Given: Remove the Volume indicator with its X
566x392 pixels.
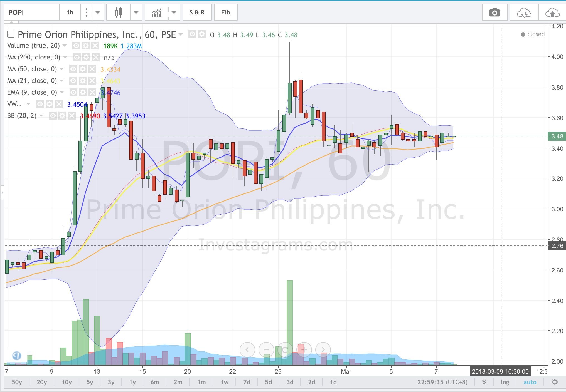Looking at the screenshot, I should click(x=95, y=46).
